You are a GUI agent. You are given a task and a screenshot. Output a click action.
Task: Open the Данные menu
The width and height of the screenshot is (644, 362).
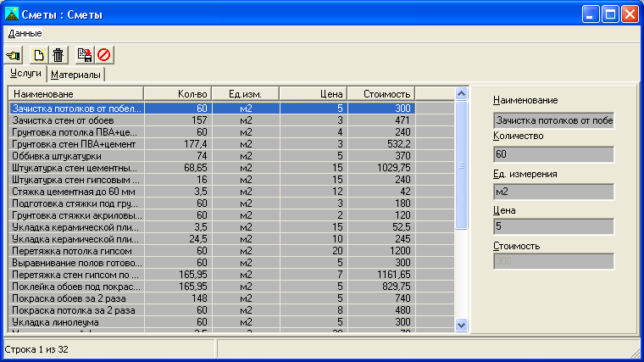[25, 33]
